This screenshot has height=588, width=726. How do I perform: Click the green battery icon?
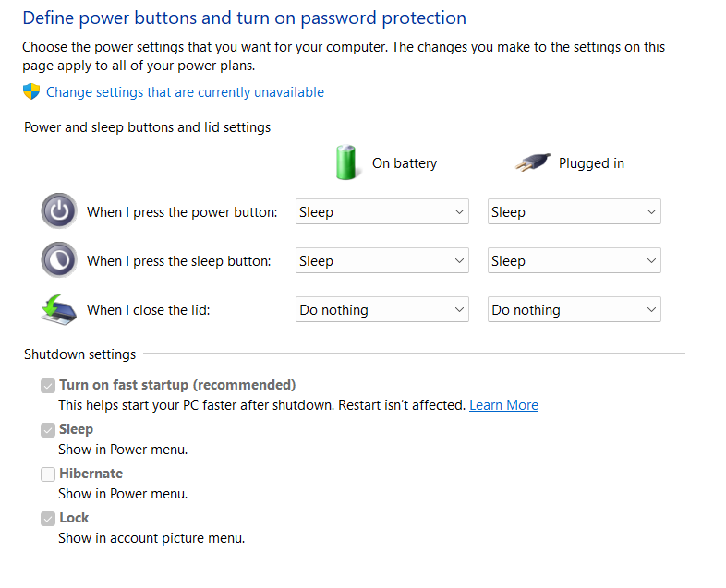[346, 162]
